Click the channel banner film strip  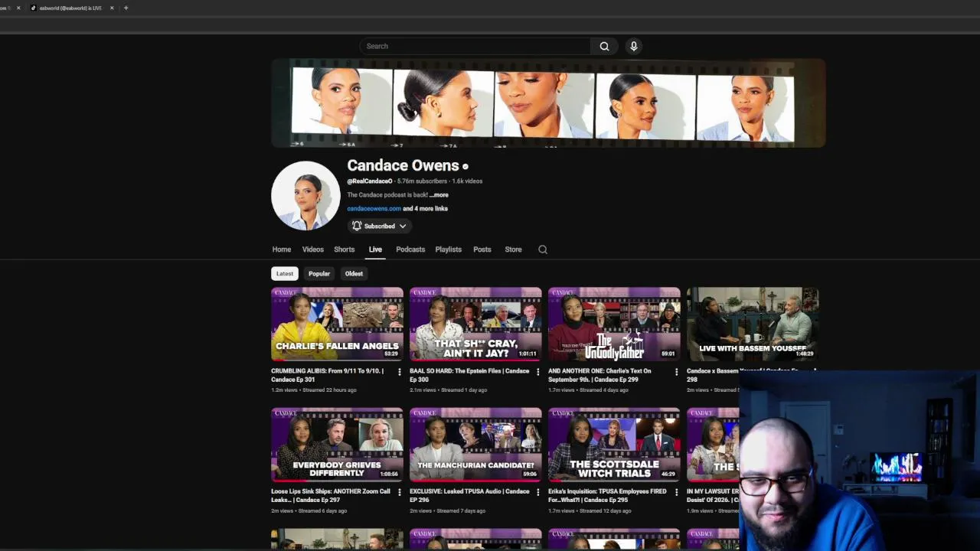548,103
